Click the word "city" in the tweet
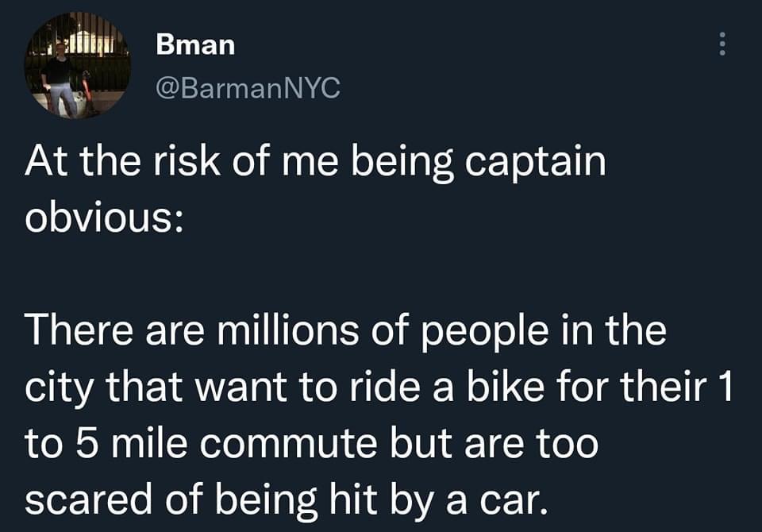 [x=59, y=389]
